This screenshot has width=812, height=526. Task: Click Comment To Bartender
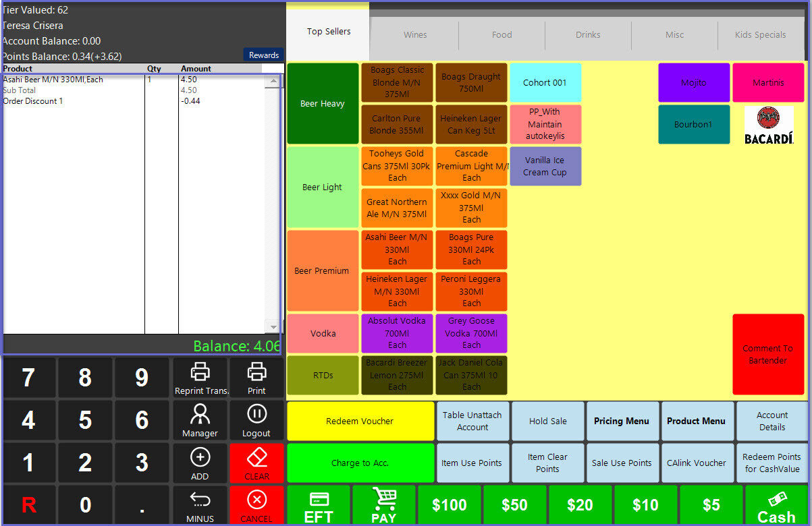tap(768, 354)
